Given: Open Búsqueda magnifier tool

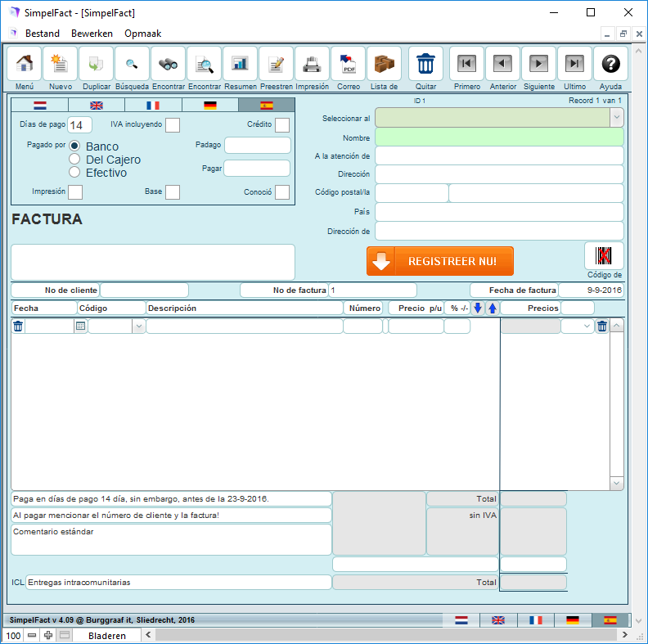Looking at the screenshot, I should coord(132,64).
